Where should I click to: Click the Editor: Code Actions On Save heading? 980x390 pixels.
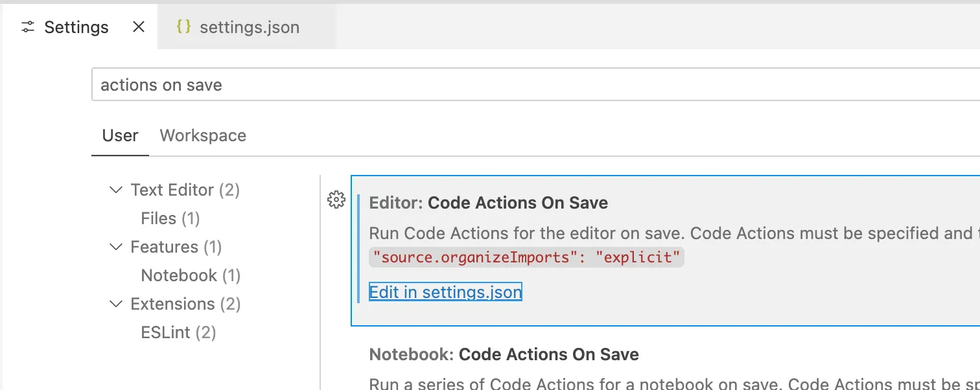click(489, 203)
